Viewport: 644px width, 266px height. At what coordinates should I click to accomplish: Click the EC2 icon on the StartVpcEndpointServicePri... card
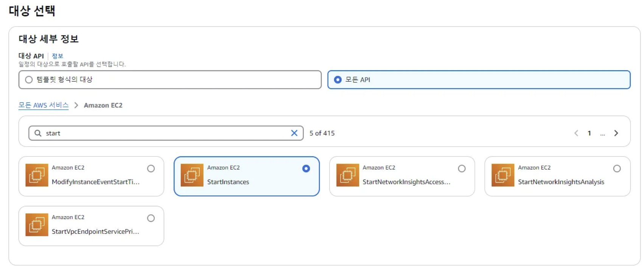pos(37,225)
